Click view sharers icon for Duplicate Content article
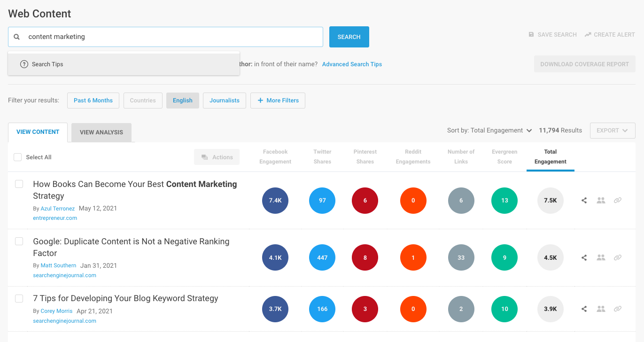 tap(601, 257)
